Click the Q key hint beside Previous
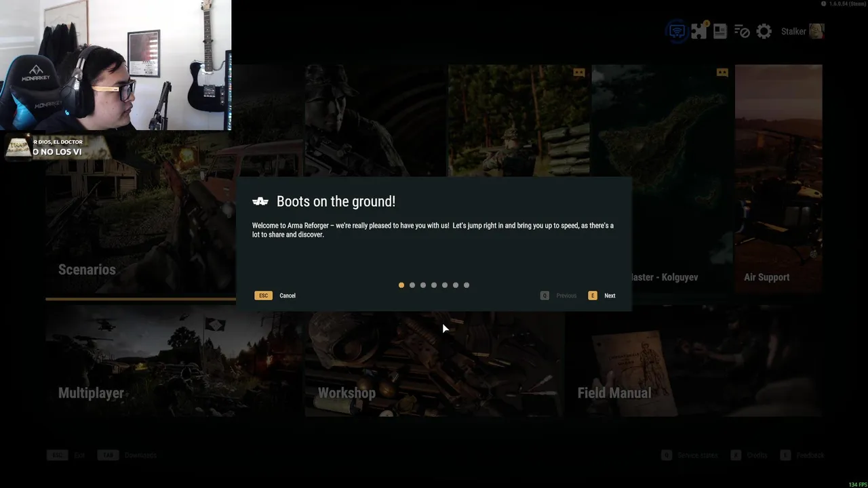The width and height of the screenshot is (868, 488). point(545,296)
